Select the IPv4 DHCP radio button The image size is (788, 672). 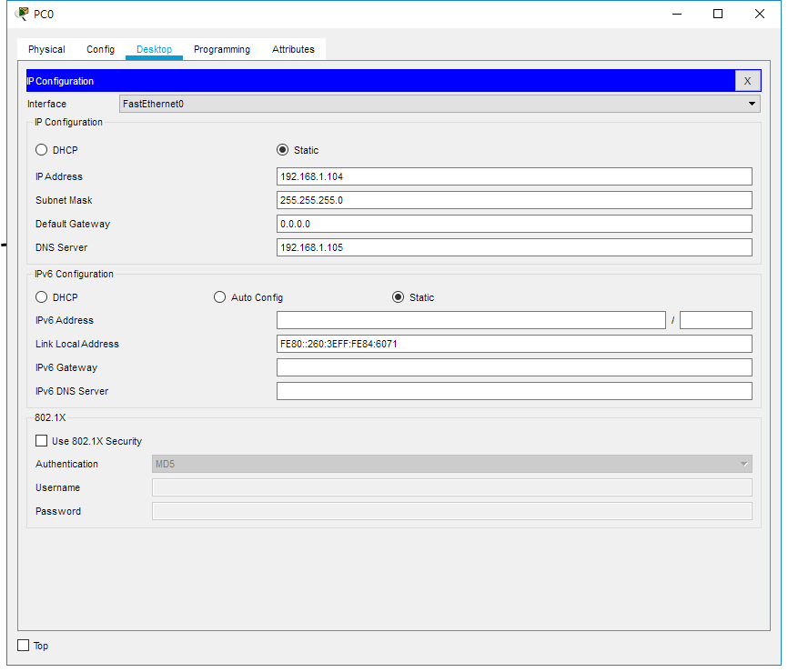coord(42,150)
